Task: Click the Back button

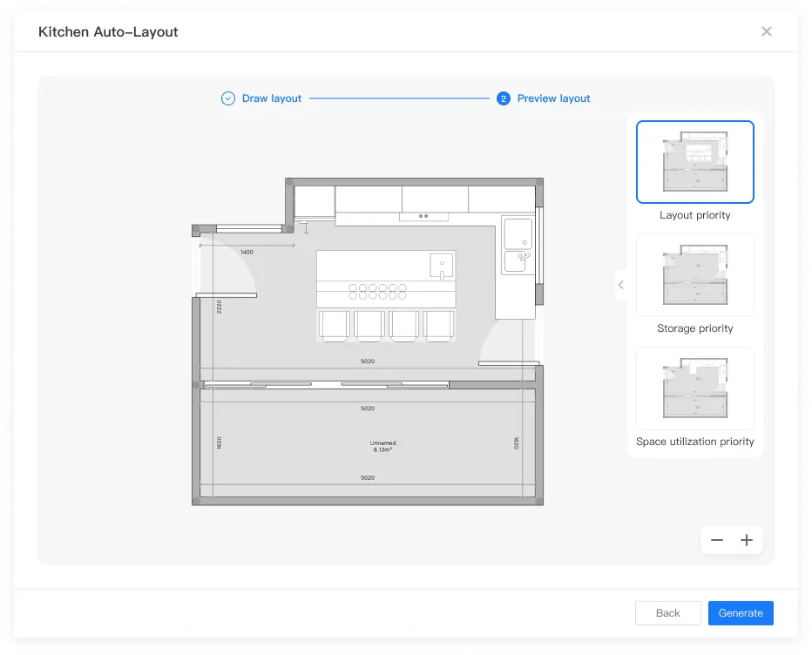Action: click(667, 613)
